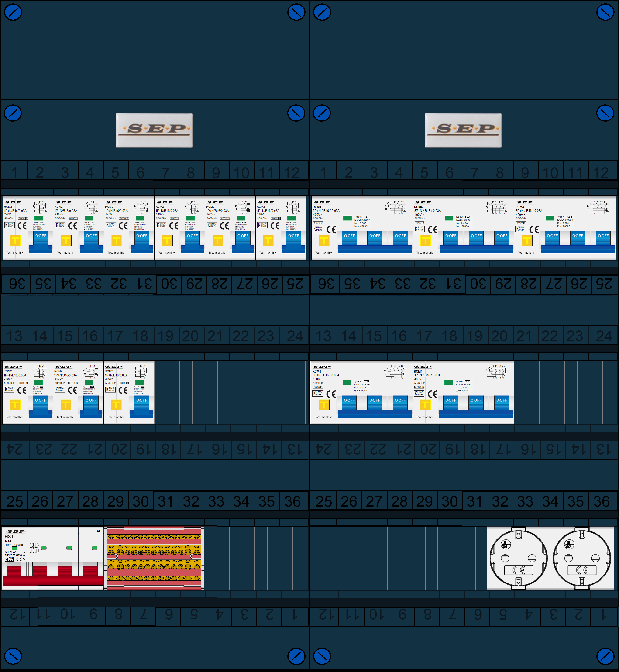Image resolution: width=619 pixels, height=672 pixels.
Task: Click test button T on second RCM2, left top row
Action: click(x=66, y=240)
